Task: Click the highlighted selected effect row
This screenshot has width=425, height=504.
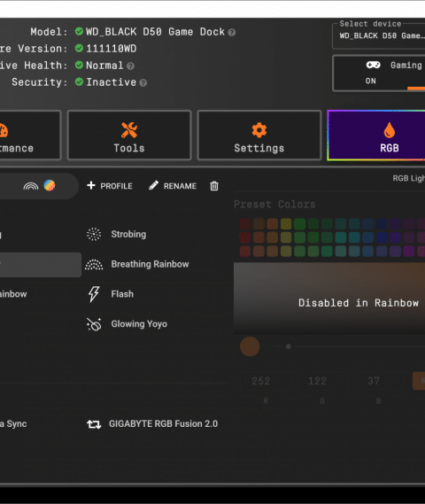Action: tap(41, 265)
